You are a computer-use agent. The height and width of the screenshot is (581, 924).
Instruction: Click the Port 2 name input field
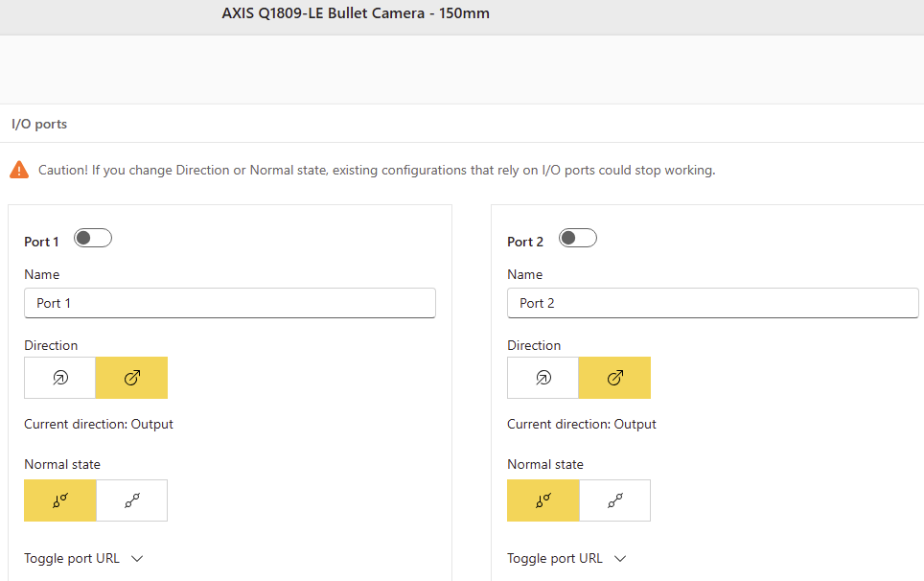pyautogui.click(x=713, y=303)
